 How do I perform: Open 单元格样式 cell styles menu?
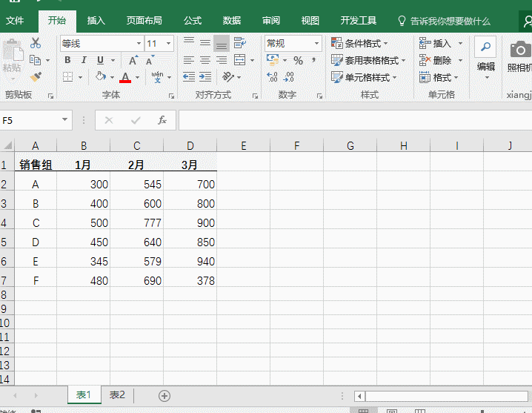click(364, 77)
